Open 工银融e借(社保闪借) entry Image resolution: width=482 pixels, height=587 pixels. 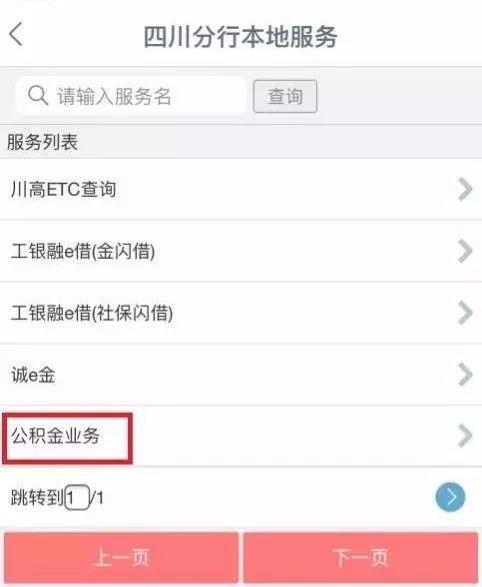point(241,313)
